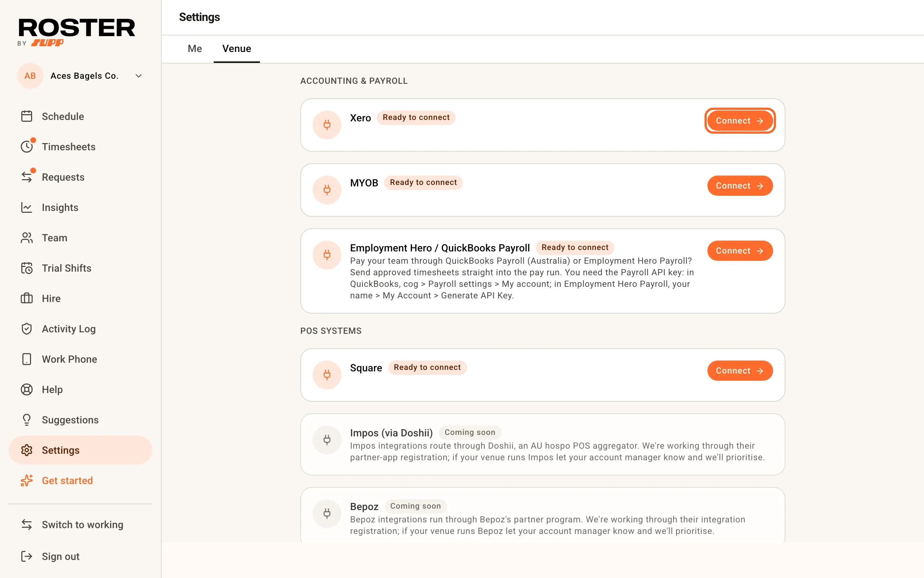This screenshot has width=924, height=578.
Task: Click the Employment Hero plug icon
Action: [327, 255]
